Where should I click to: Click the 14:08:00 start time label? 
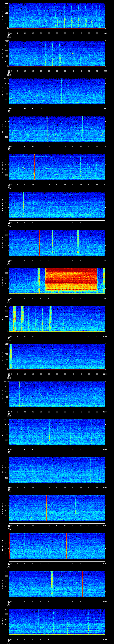(9, 298)
